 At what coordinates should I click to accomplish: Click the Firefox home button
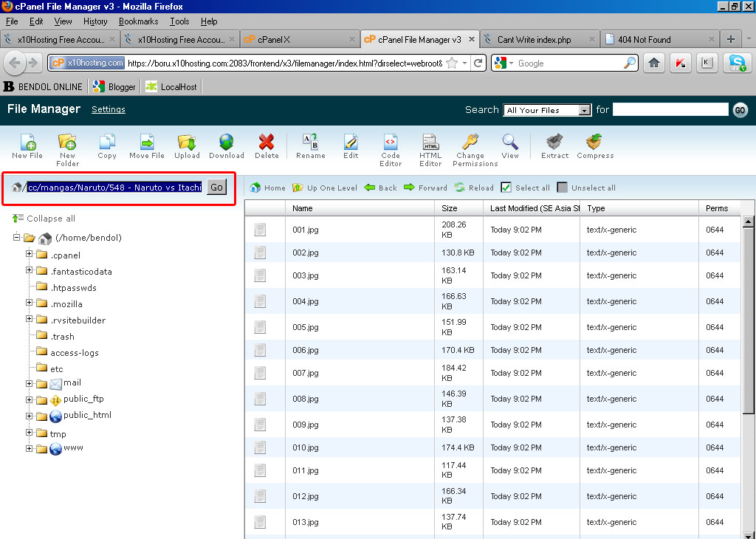coord(654,63)
